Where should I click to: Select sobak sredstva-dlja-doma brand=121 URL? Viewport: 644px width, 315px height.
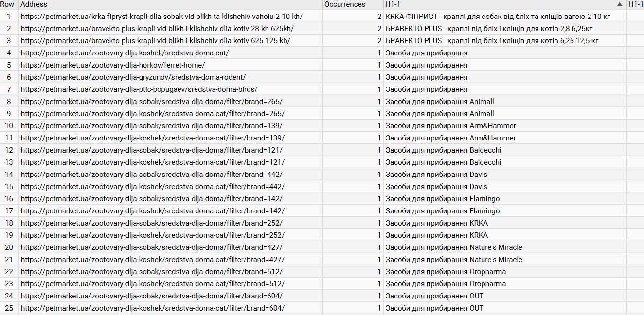point(170,150)
